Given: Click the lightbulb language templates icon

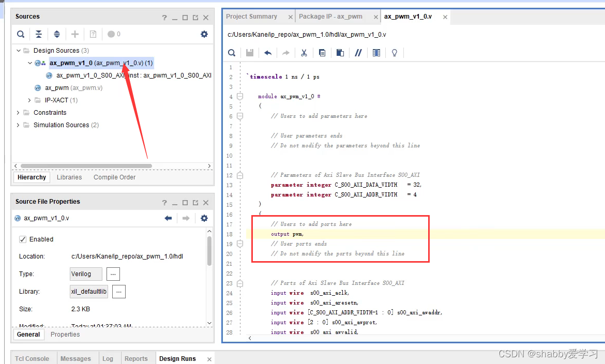Looking at the screenshot, I should (395, 53).
